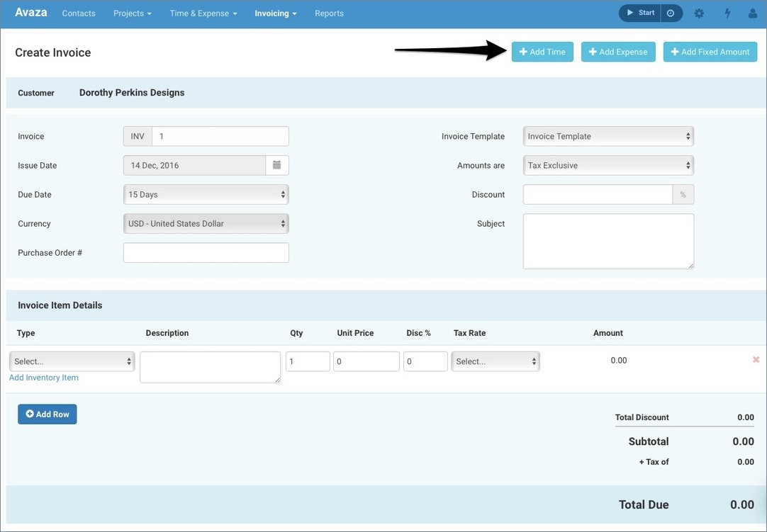Click the Add Time button
This screenshot has height=532, width=767.
(x=542, y=51)
